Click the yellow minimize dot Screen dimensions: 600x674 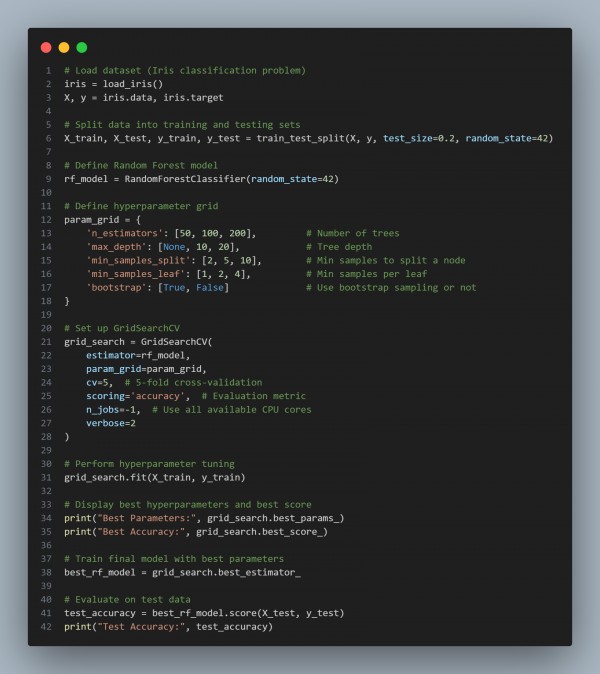pyautogui.click(x=64, y=47)
